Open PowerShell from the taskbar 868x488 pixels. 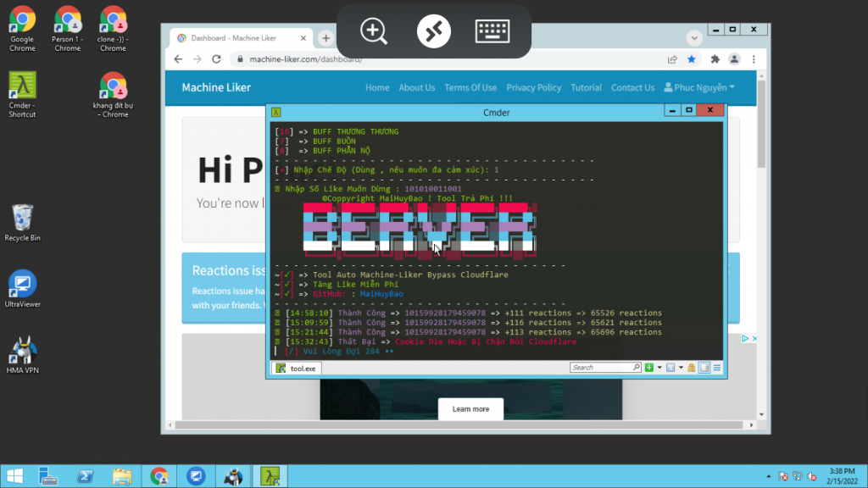coord(86,476)
